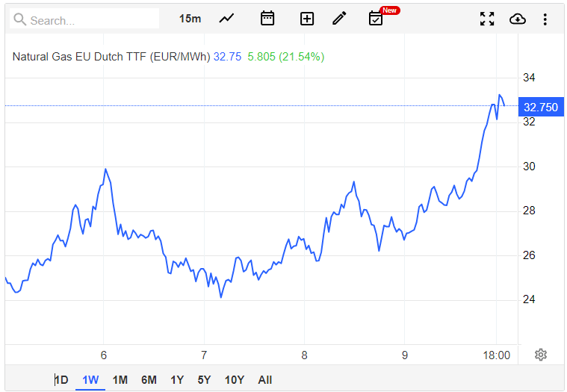Toggle fullscreen chart view
This screenshot has width=567, height=392.
tap(487, 19)
